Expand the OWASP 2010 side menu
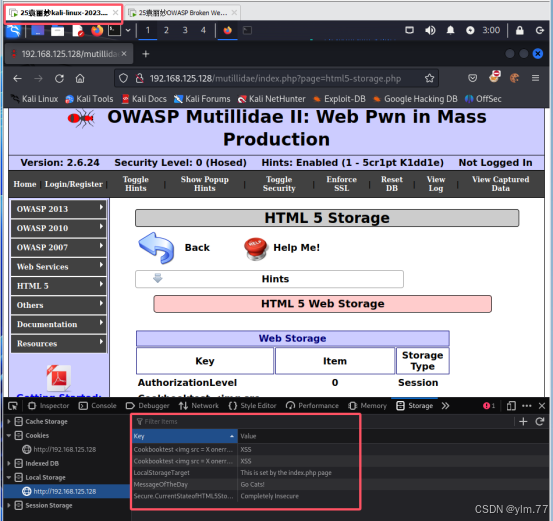 click(x=59, y=228)
